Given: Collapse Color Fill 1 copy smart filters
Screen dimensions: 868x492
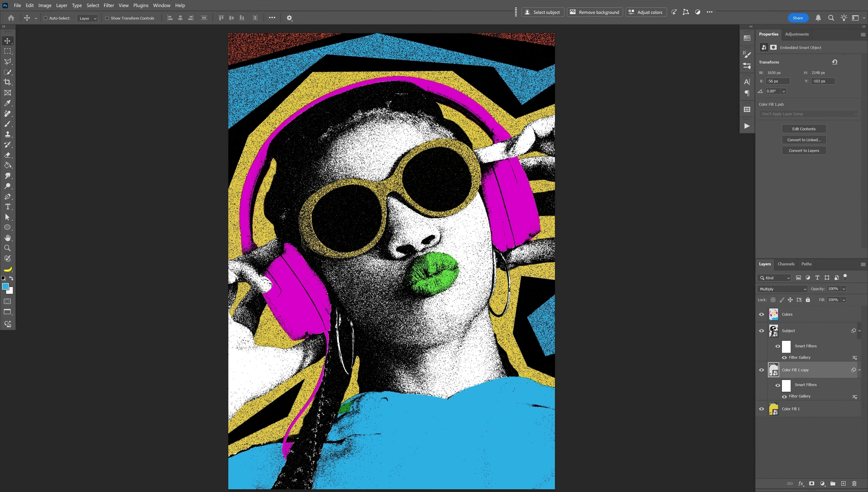Looking at the screenshot, I should click(860, 370).
